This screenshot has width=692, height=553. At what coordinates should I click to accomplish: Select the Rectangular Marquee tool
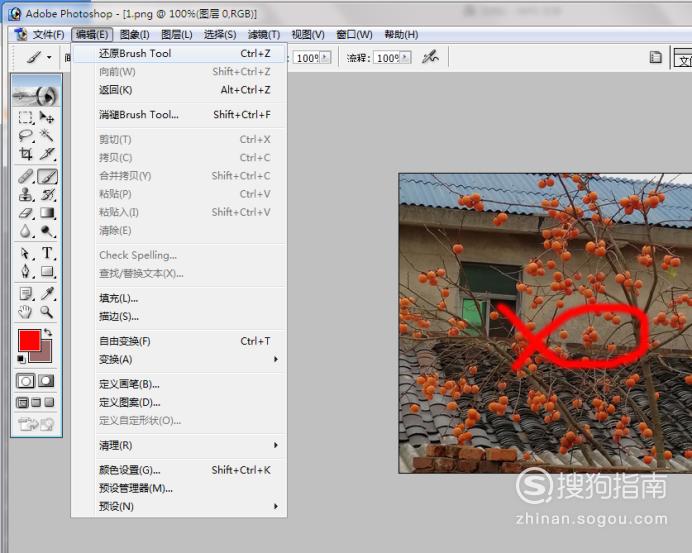tap(26, 117)
